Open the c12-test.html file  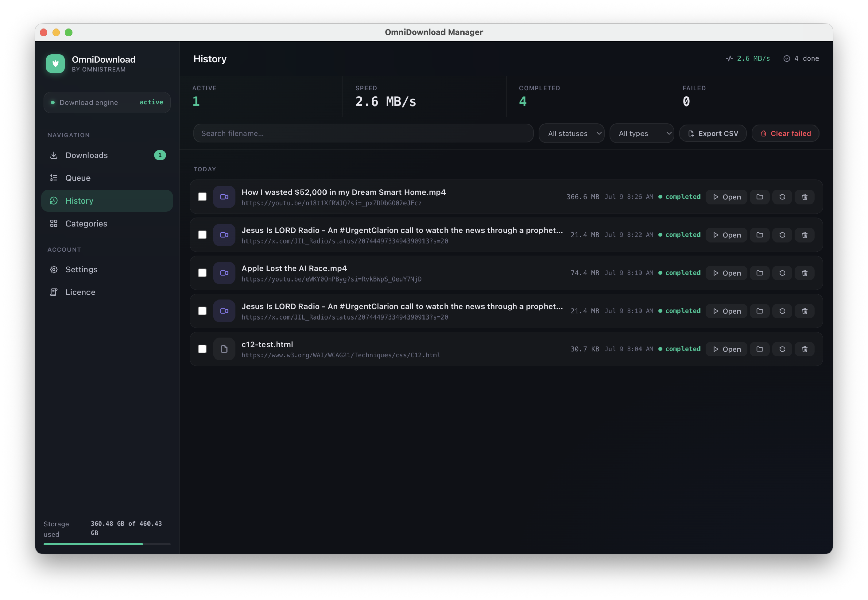(x=726, y=349)
